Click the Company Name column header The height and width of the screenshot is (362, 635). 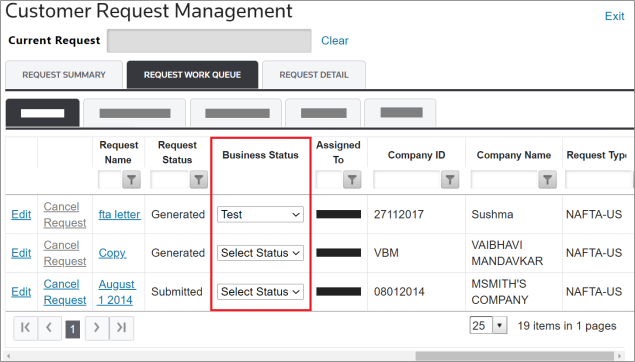coord(514,155)
